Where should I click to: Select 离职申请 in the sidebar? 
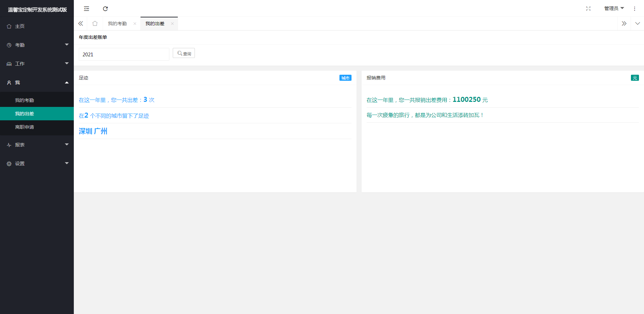point(24,127)
